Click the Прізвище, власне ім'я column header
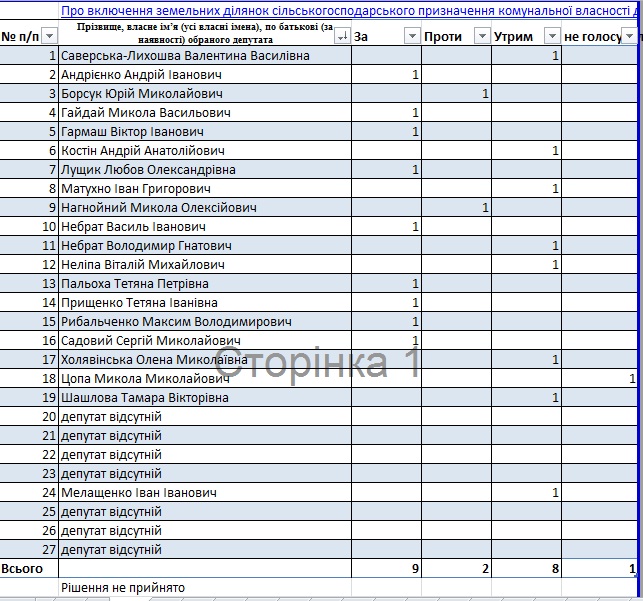This screenshot has width=643, height=601. tap(205, 33)
